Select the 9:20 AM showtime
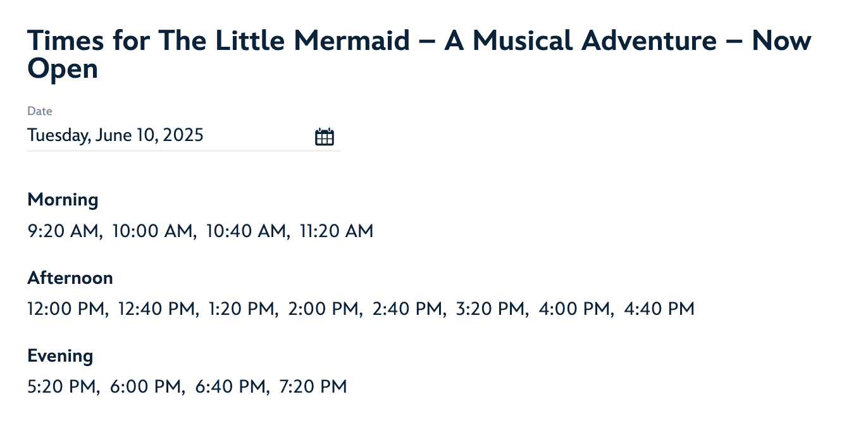 pyautogui.click(x=63, y=231)
